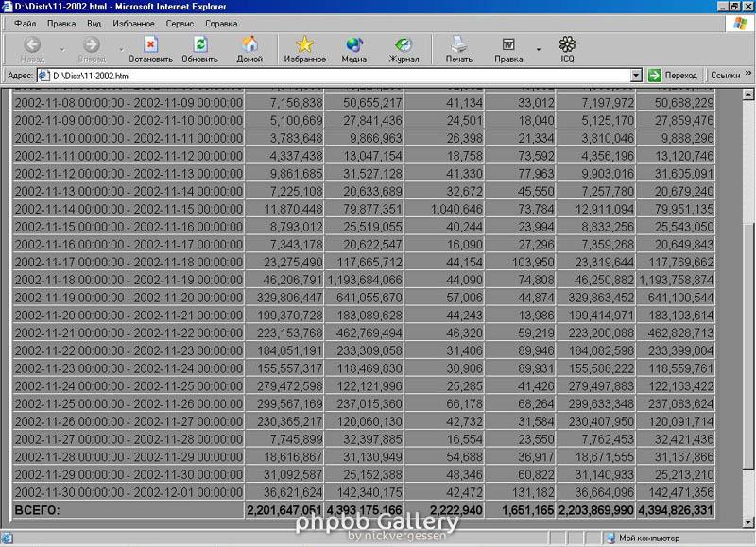Click the vertical scrollbar's up arrow

pyautogui.click(x=748, y=94)
